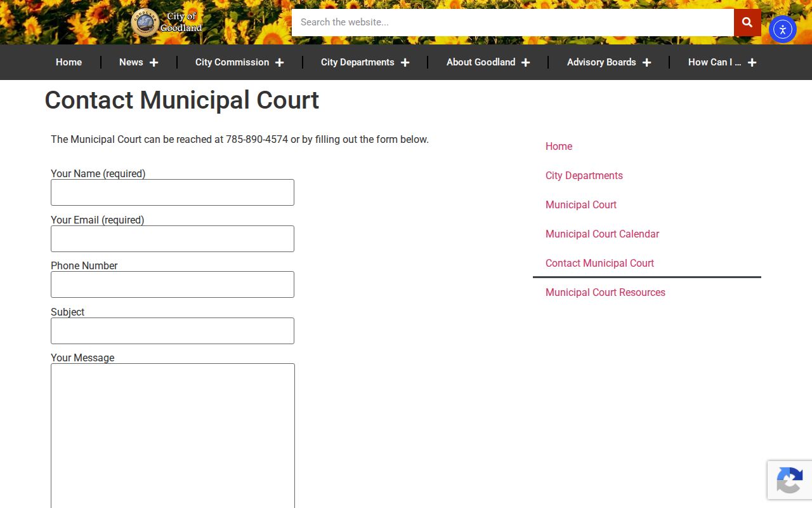Click the Phone Number input field
This screenshot has width=812, height=508.
[x=173, y=284]
